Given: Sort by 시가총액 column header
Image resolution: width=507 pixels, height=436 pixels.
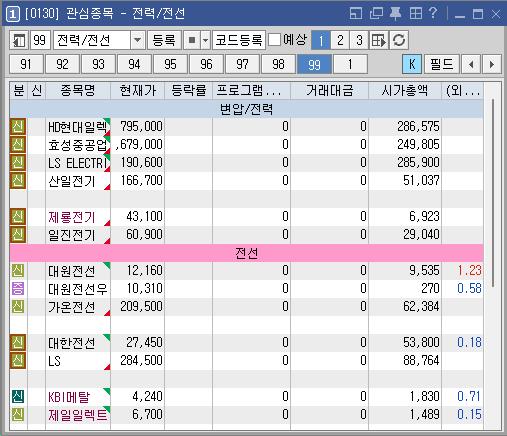Looking at the screenshot, I should point(405,91).
